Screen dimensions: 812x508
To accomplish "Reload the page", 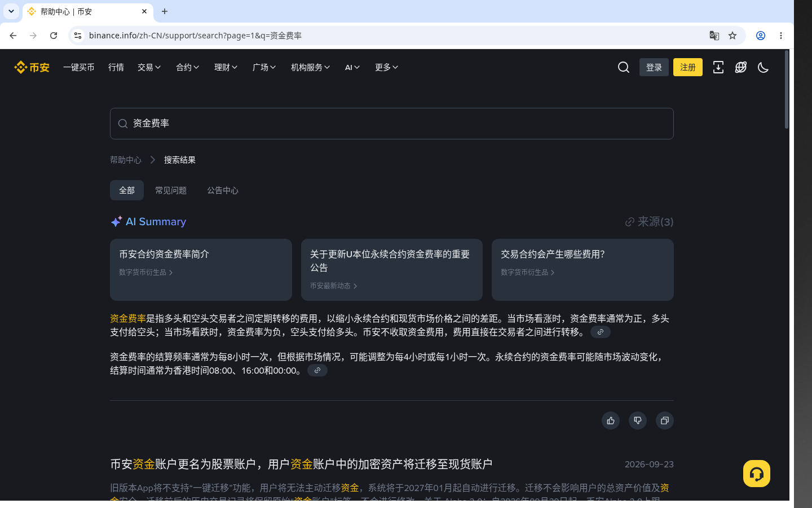I will click(x=54, y=36).
